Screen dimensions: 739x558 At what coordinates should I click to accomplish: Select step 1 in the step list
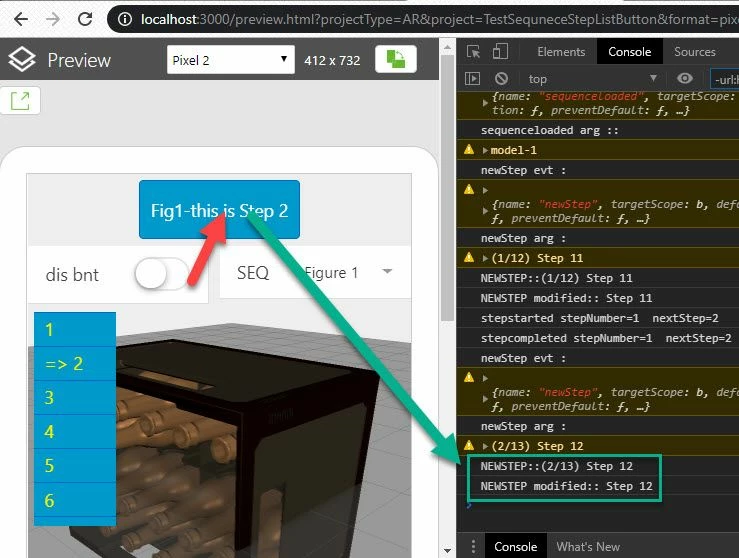click(x=75, y=329)
